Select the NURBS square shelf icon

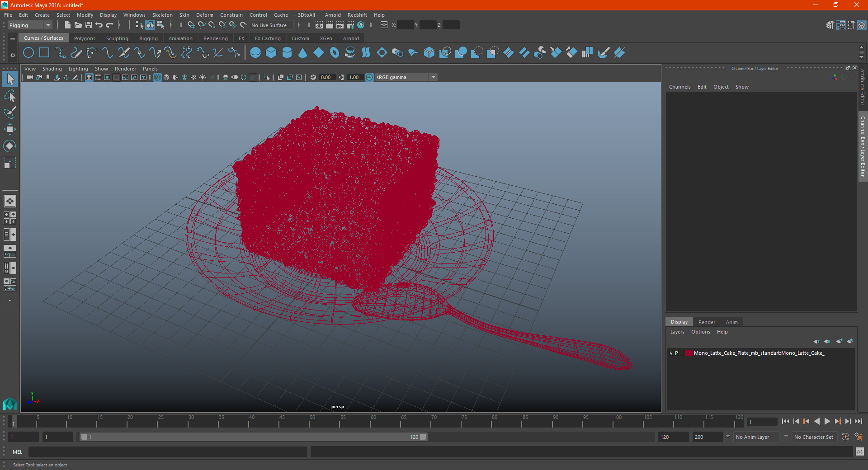pyautogui.click(x=44, y=53)
